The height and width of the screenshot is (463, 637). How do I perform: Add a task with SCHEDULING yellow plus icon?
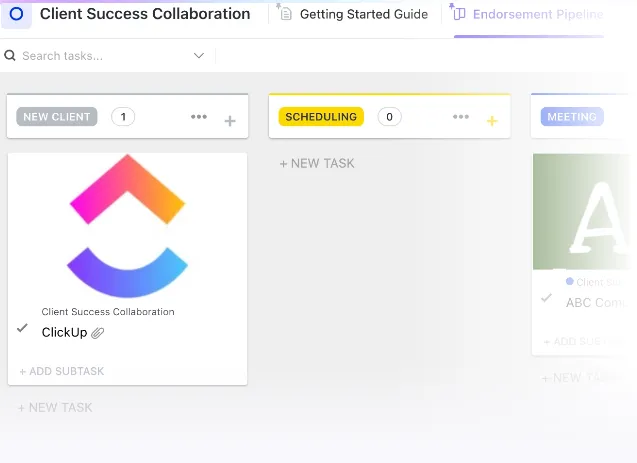point(492,121)
